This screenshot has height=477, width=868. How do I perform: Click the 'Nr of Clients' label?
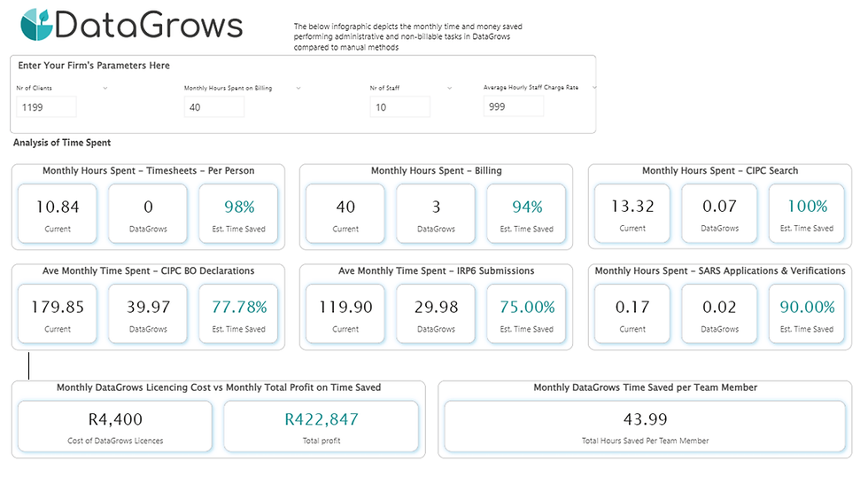34,88
